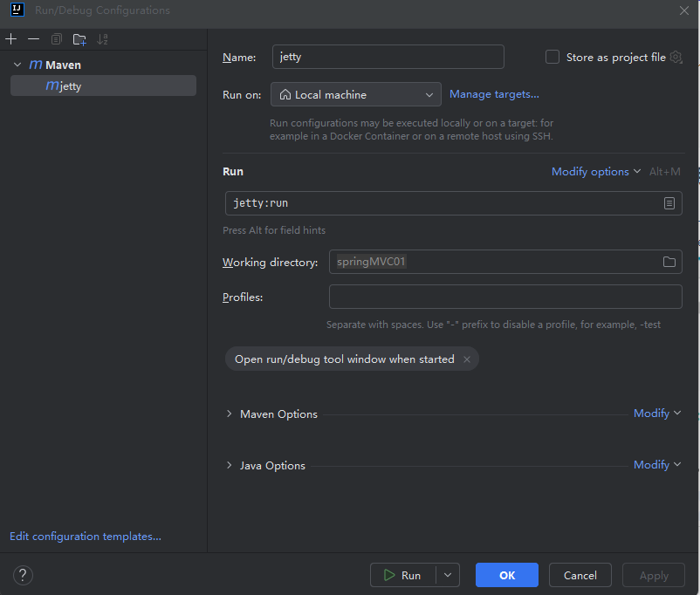Open the Modify options menu
The height and width of the screenshot is (595, 700).
596,172
